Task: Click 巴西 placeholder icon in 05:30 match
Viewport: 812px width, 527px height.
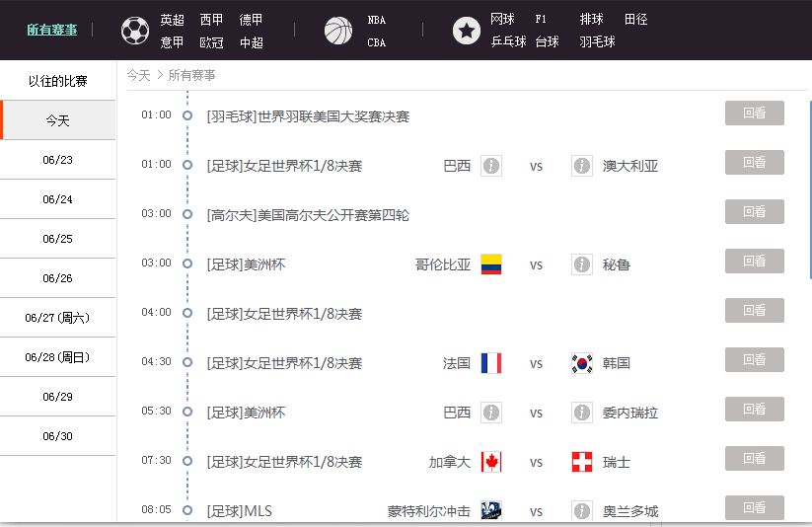Action: tap(491, 413)
